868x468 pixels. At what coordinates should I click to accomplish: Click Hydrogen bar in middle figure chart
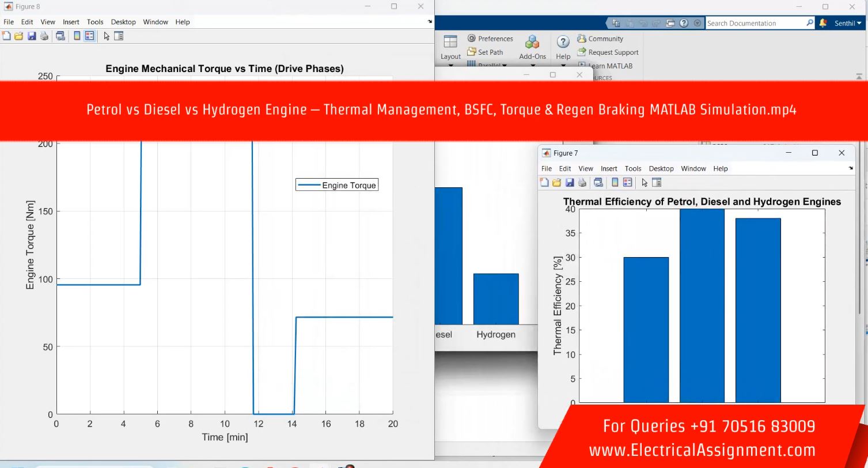tap(496, 299)
